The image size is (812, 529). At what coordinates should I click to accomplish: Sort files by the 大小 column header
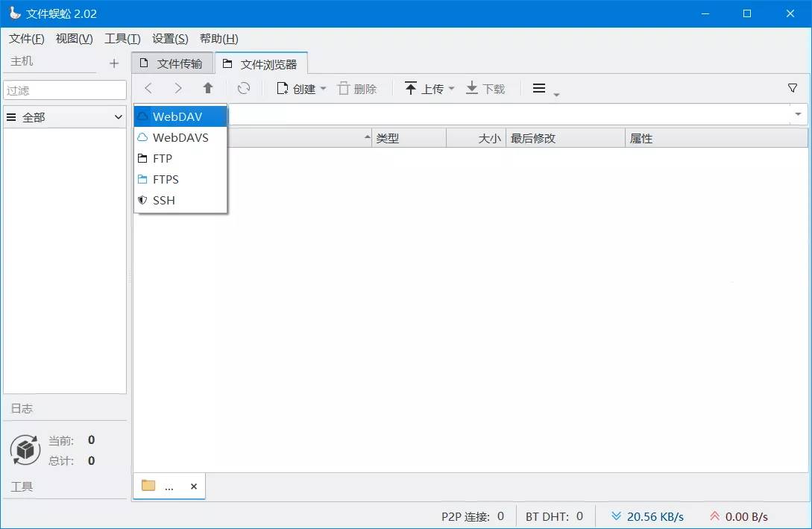(488, 137)
